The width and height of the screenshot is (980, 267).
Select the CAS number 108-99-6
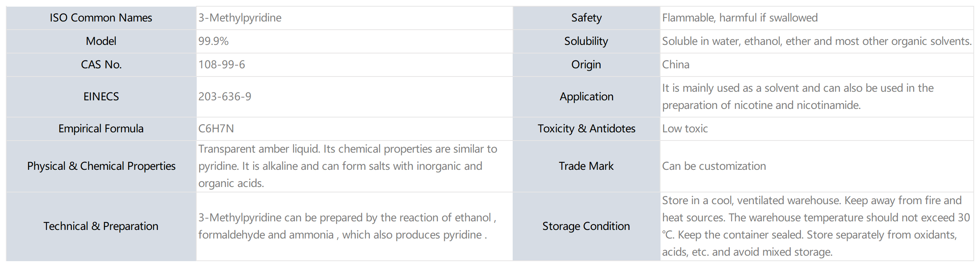(x=222, y=65)
